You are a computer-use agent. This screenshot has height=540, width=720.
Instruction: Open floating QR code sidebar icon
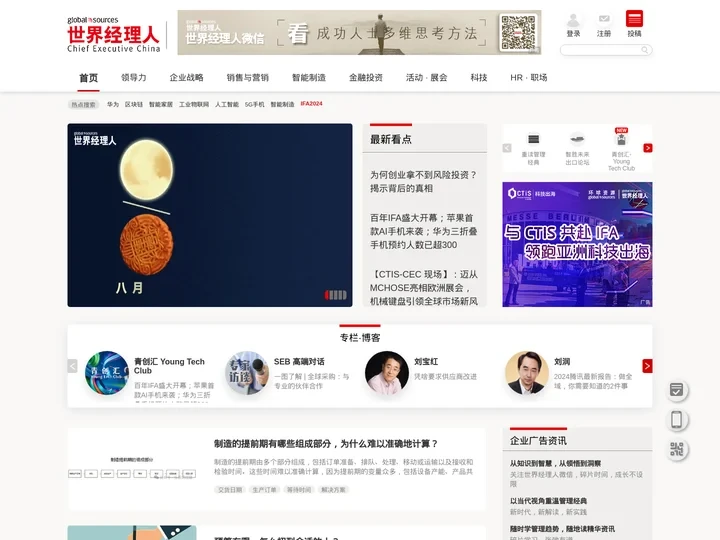pos(676,449)
